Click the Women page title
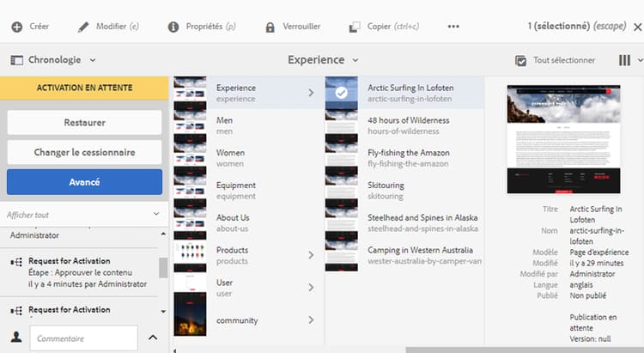Image resolution: width=644 pixels, height=353 pixels. tap(230, 153)
